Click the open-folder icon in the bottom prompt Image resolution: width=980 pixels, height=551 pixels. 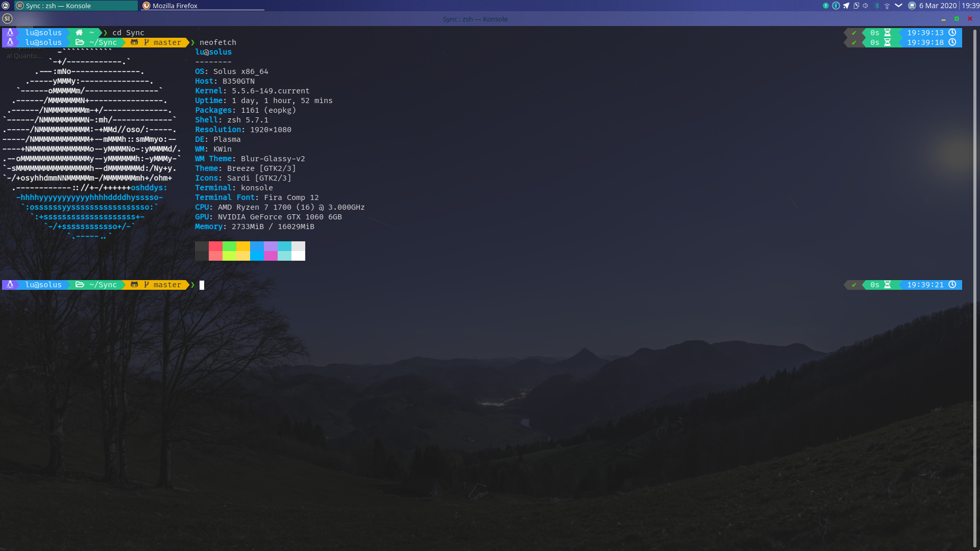[80, 285]
